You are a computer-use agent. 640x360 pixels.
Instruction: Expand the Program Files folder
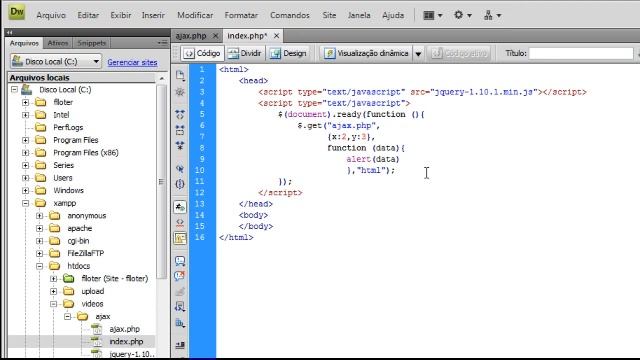click(25, 140)
